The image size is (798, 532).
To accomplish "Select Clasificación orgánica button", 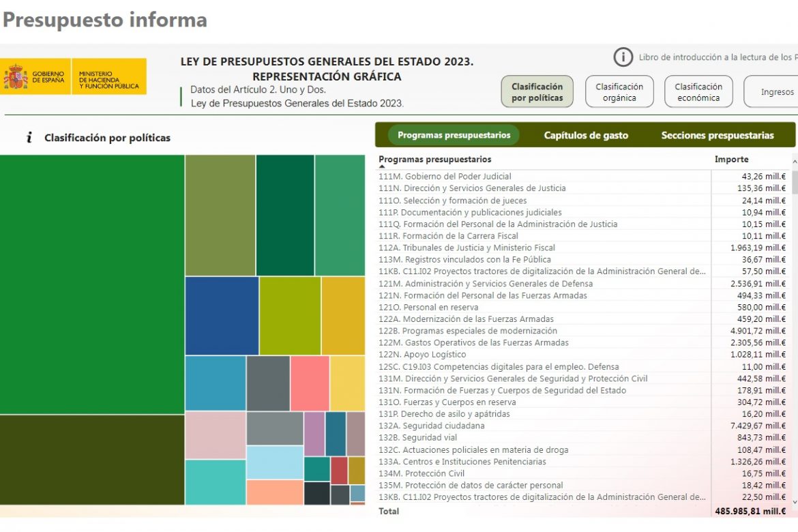I will (x=619, y=91).
